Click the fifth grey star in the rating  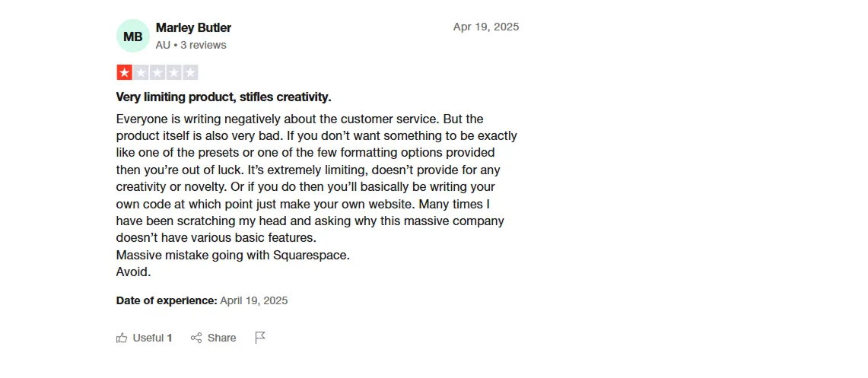click(x=190, y=72)
